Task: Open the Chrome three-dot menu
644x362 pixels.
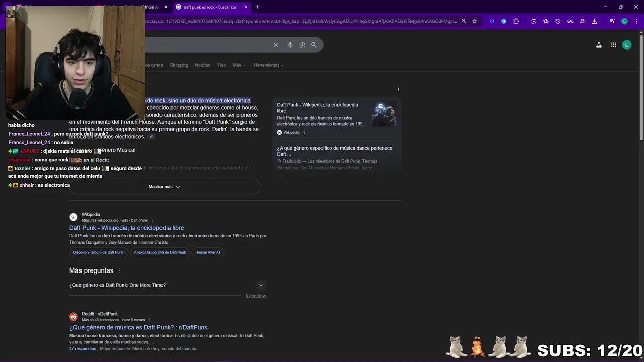Action: pos(636,21)
